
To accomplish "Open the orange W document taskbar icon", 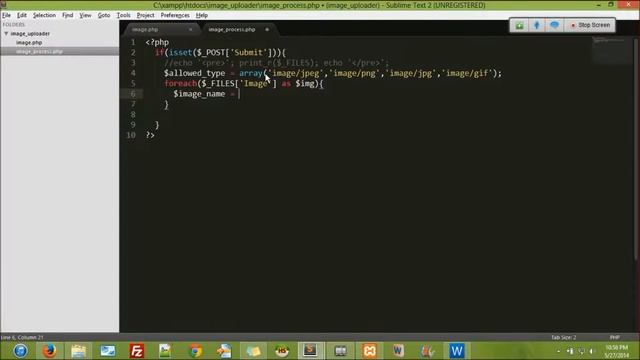I will click(398, 351).
